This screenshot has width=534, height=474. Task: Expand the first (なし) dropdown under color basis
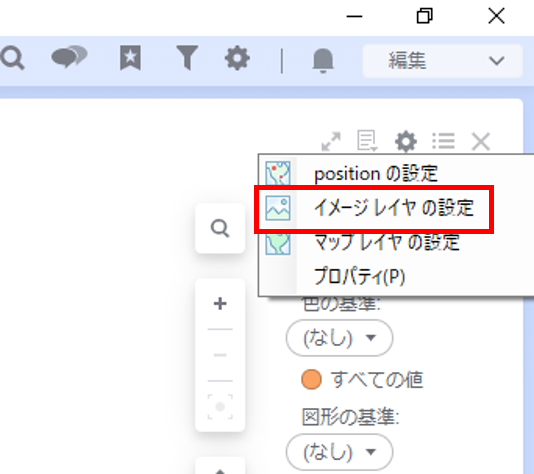pyautogui.click(x=340, y=338)
